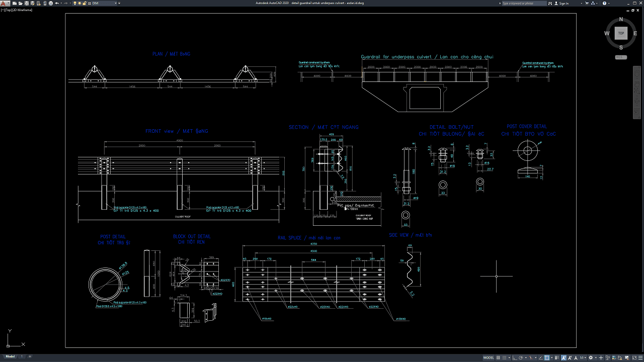Toggle the drawing grid display
Viewport: 644px width, 362px height.
pos(499,358)
